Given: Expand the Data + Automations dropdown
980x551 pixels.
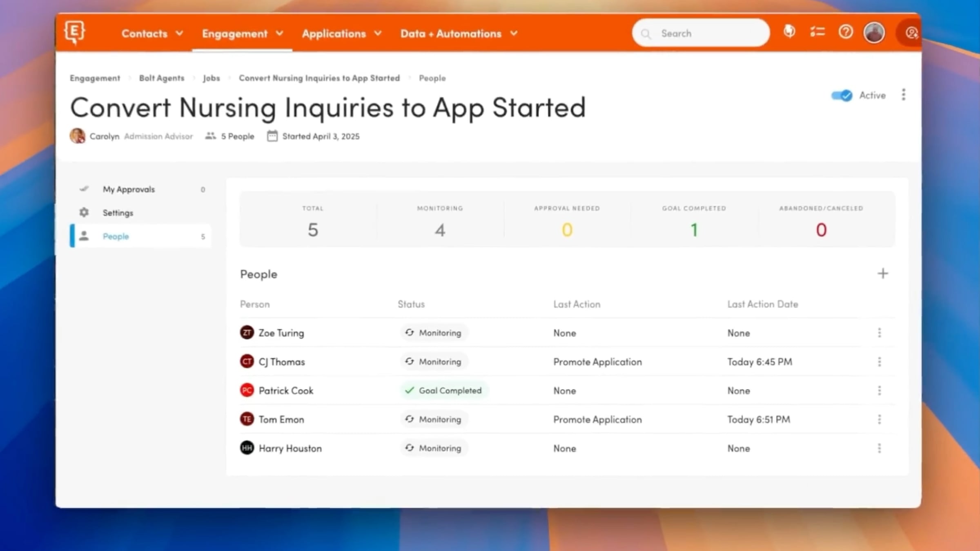Looking at the screenshot, I should (459, 33).
